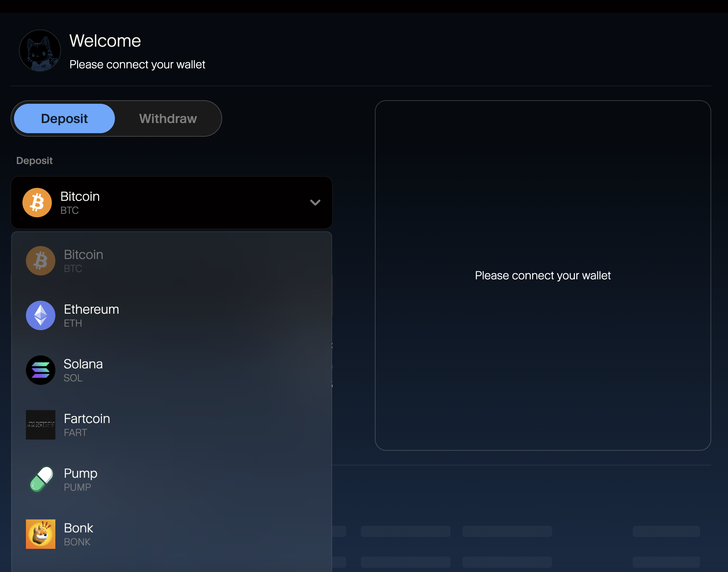Collapse the coin list with chevron arrow
Screen dimensions: 728x572
tap(315, 203)
